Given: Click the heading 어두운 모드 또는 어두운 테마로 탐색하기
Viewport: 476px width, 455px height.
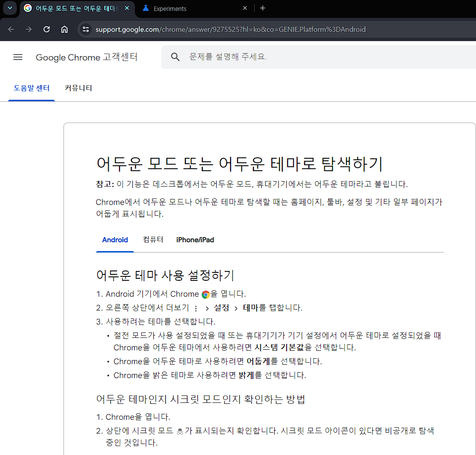Looking at the screenshot, I should pyautogui.click(x=239, y=163).
